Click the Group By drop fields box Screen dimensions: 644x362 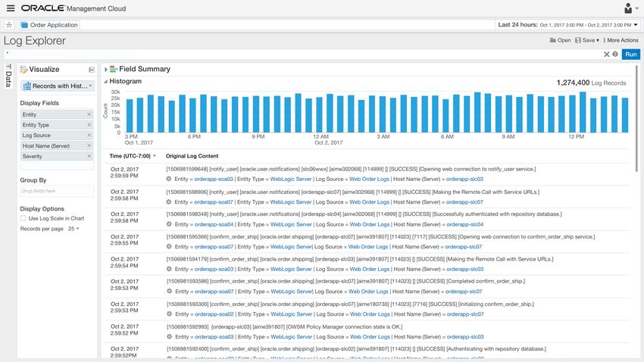57,191
